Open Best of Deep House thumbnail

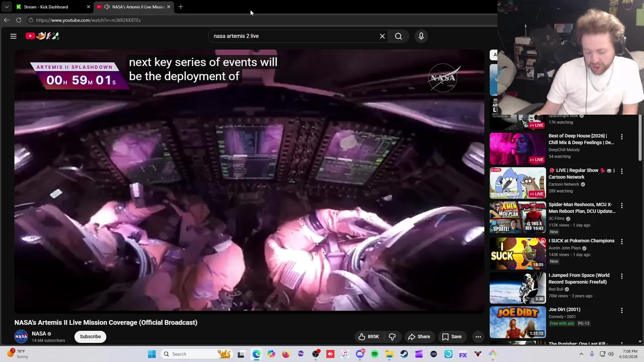pos(517,148)
